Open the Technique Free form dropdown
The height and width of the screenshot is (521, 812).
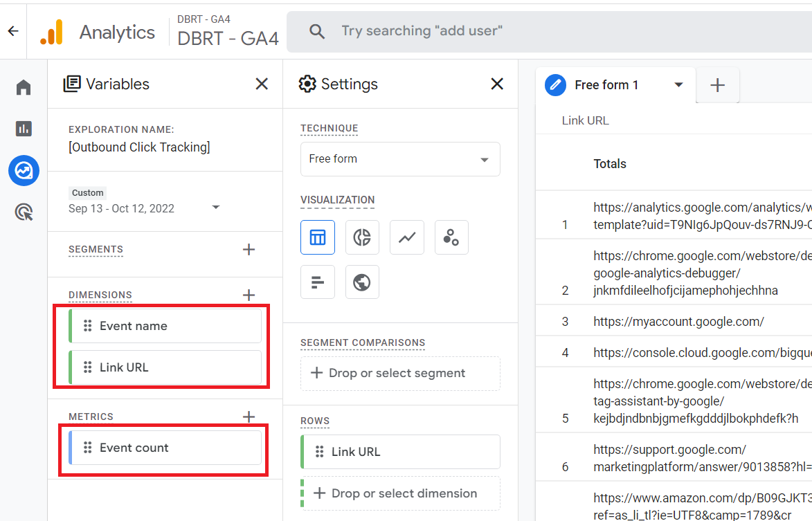coord(400,159)
